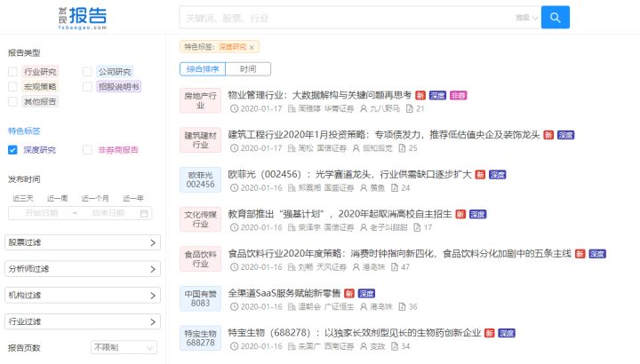Open report 建筑工程行业2020年1月投资策略
Viewport: 640px width, 364px height.
click(x=384, y=135)
